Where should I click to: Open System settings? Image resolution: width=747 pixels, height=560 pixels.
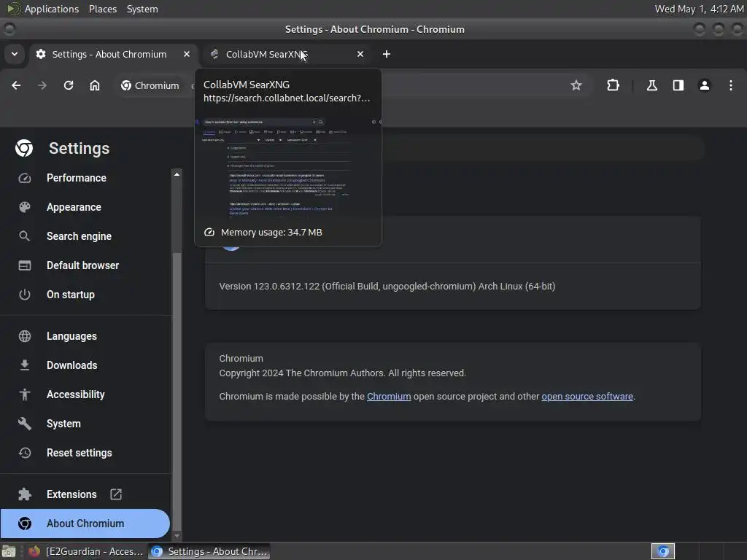click(63, 424)
